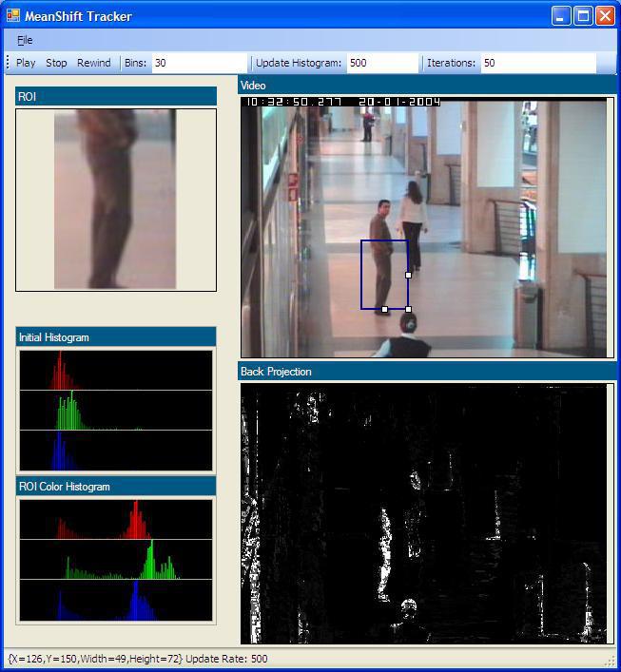Click the ROI Color Histogram red channel
Image resolution: width=621 pixels, height=672 pixels.
click(116, 519)
